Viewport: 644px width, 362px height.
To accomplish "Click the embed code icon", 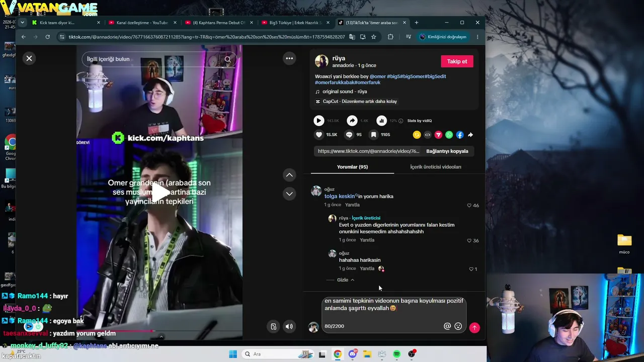I will (x=428, y=135).
